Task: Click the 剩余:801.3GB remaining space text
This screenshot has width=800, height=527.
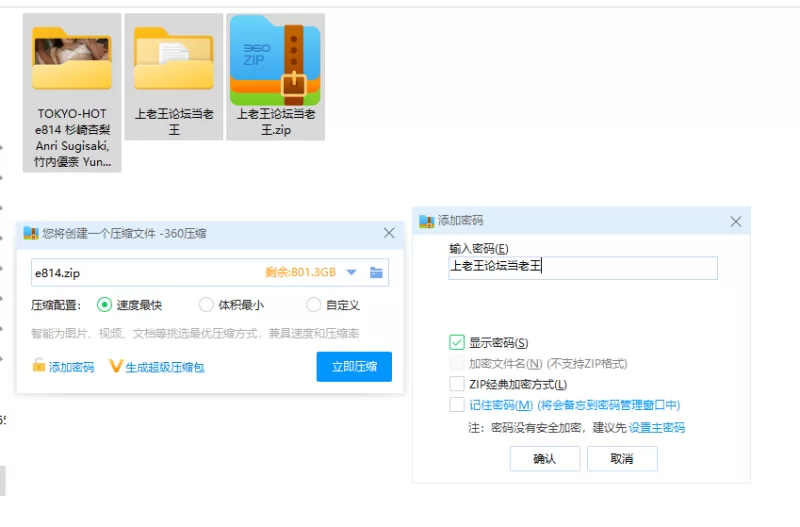Action: coord(301,272)
